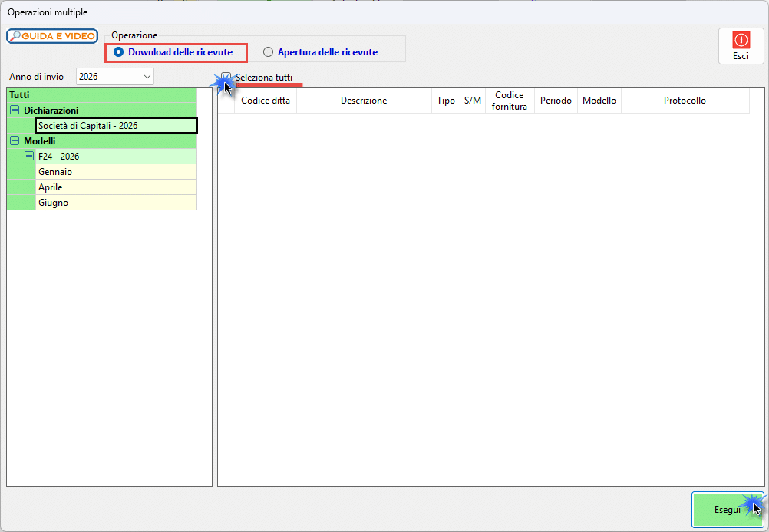Run the operation with the Esegui button
Viewport: 769px width, 532px height.
[728, 510]
